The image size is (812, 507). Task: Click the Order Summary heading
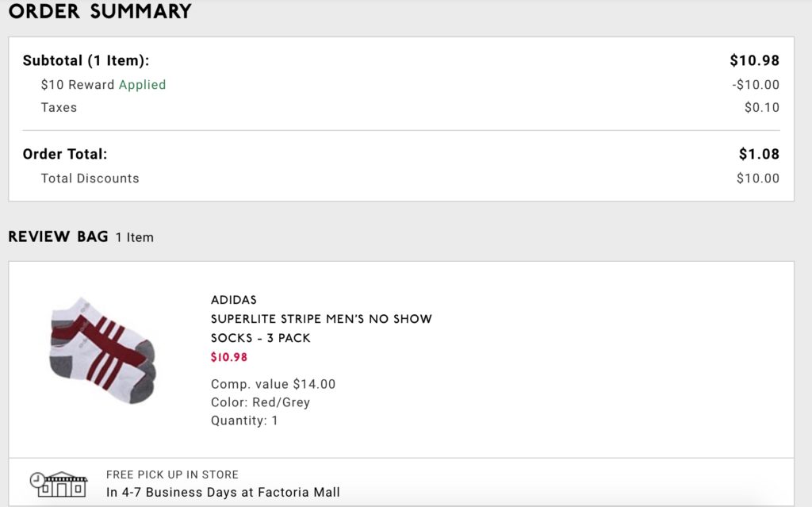(100, 11)
